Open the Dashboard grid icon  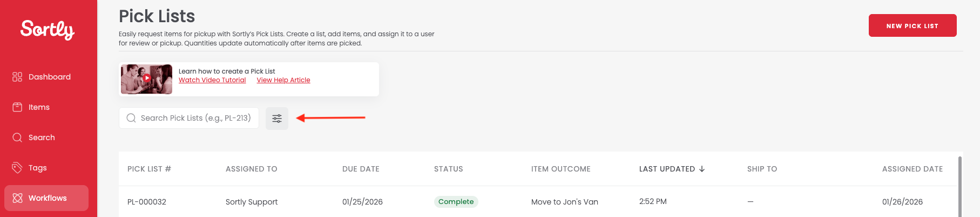[17, 77]
